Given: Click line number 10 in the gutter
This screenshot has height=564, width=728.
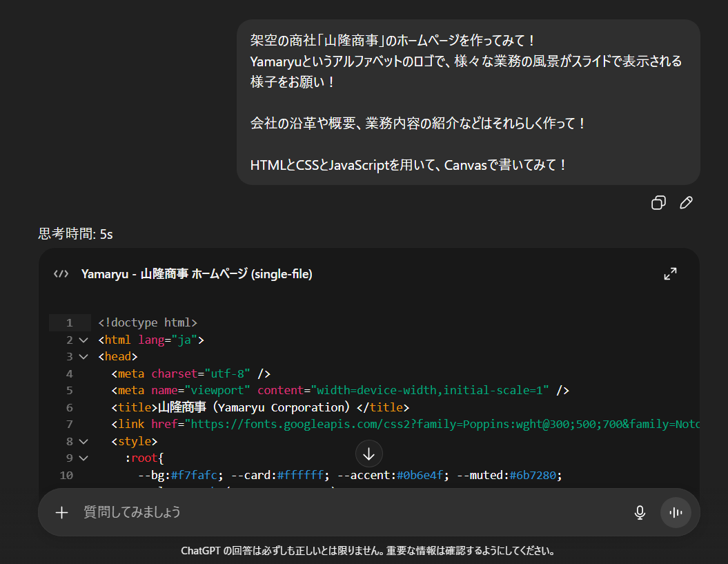Looking at the screenshot, I should [66, 475].
